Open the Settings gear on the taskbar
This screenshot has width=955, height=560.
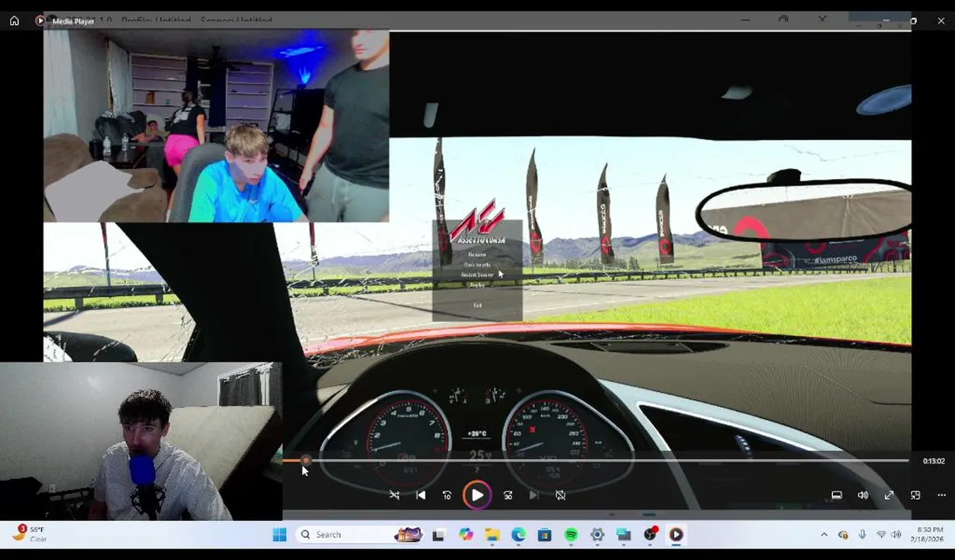point(597,534)
